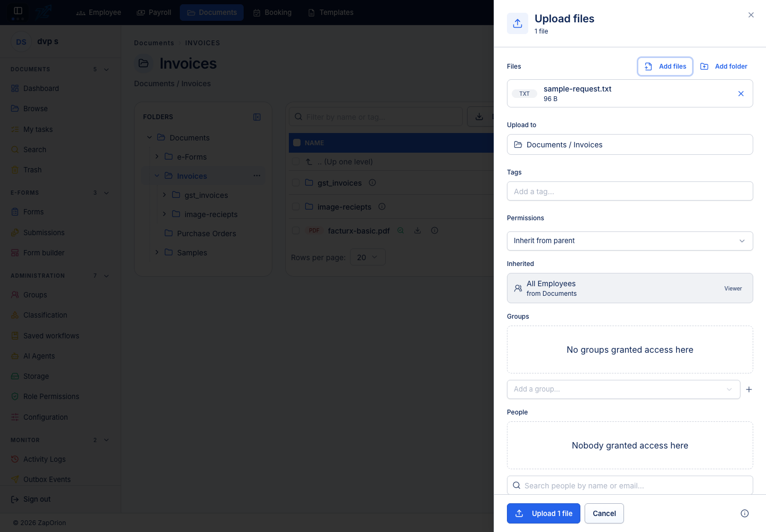The width and height of the screenshot is (766, 532).
Task: Check the gst_invoices row checkbox
Action: [296, 182]
